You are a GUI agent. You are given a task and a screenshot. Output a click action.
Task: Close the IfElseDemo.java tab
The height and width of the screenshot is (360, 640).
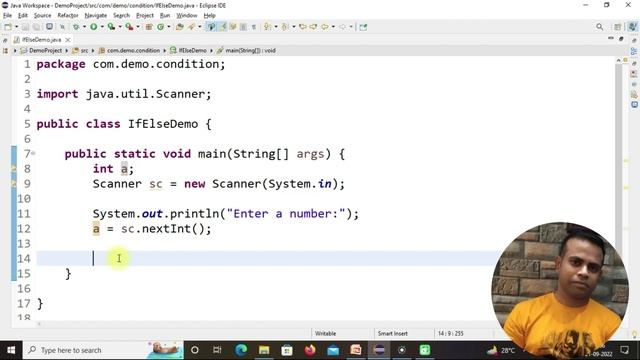click(68, 40)
